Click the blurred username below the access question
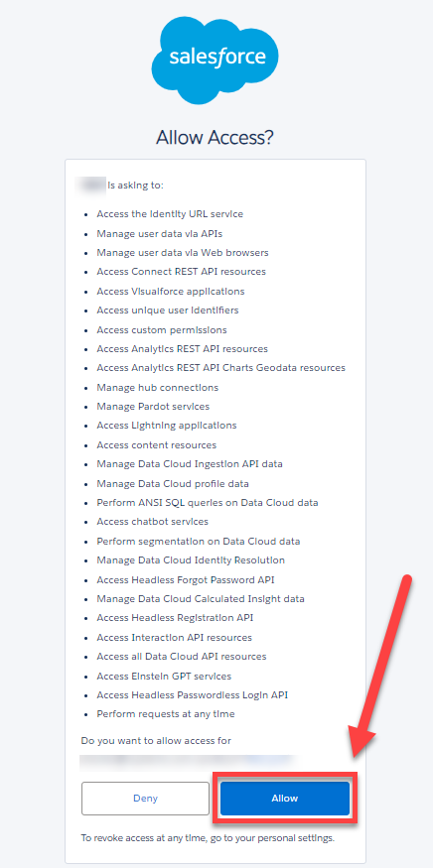This screenshot has width=433, height=868. pos(189,762)
